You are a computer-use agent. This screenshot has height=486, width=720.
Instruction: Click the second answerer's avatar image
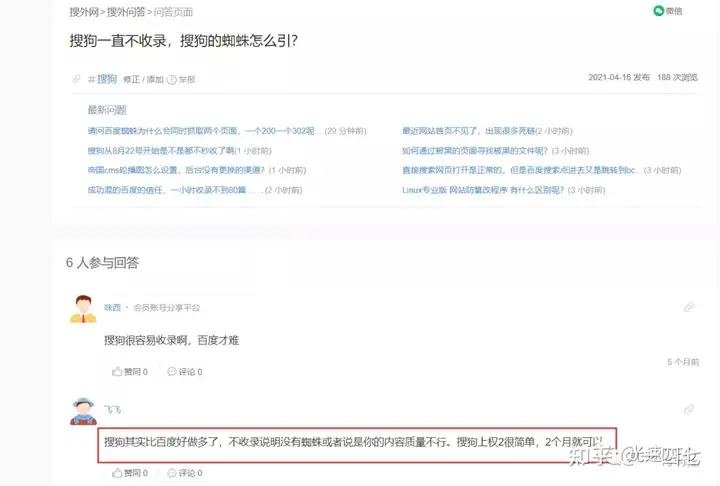point(83,411)
